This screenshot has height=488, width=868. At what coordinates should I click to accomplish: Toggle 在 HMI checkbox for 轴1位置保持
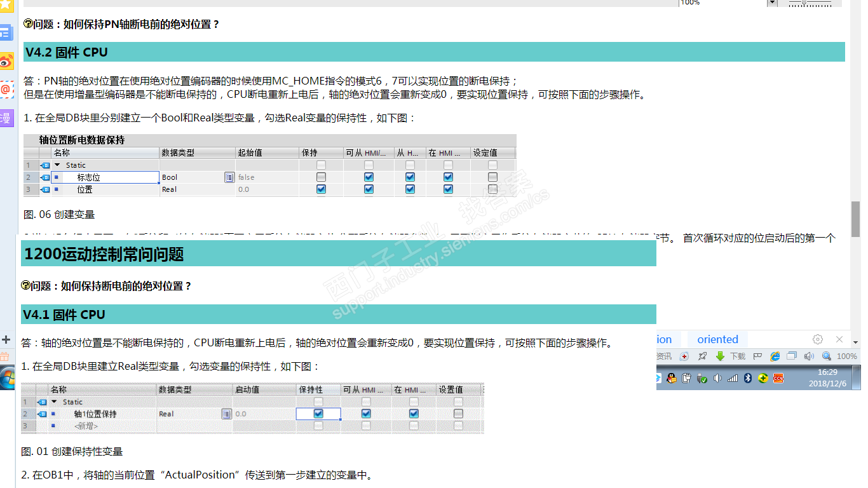pos(414,414)
